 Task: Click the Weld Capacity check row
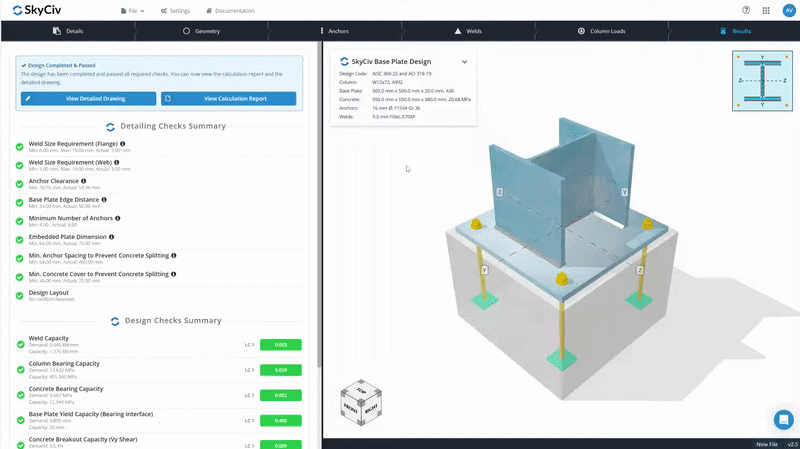(159, 344)
